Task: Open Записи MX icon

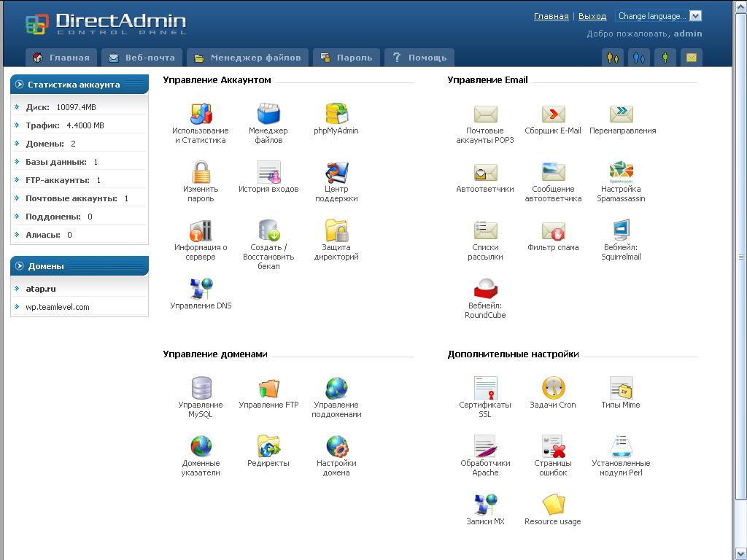Action: (485, 505)
